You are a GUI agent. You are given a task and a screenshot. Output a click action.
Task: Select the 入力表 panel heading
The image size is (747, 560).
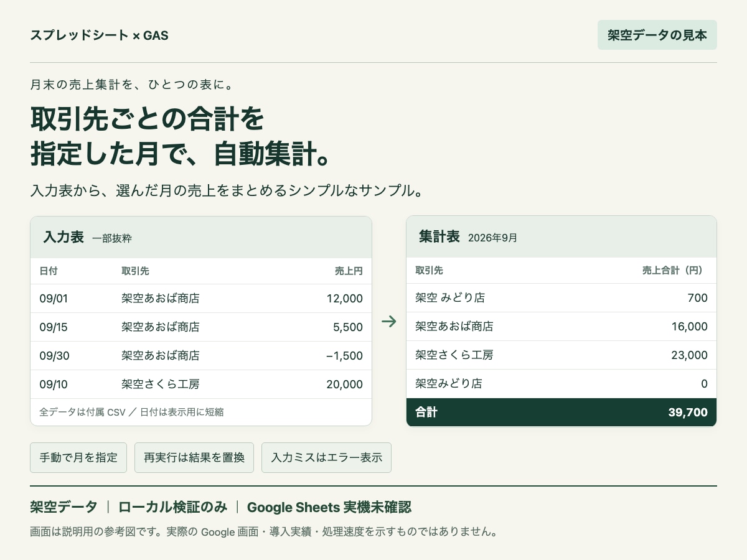coord(63,237)
